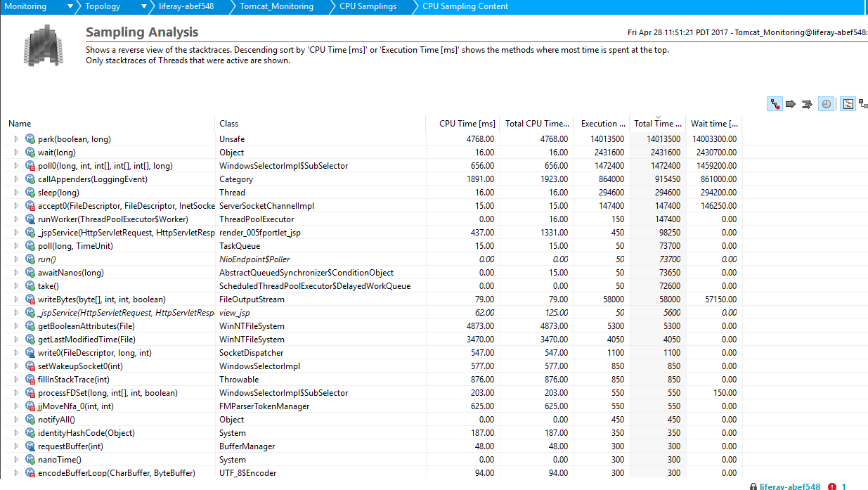Click the hierarchy nodes icon at toolbar end
Viewport: 868px width, 490px height.
862,104
